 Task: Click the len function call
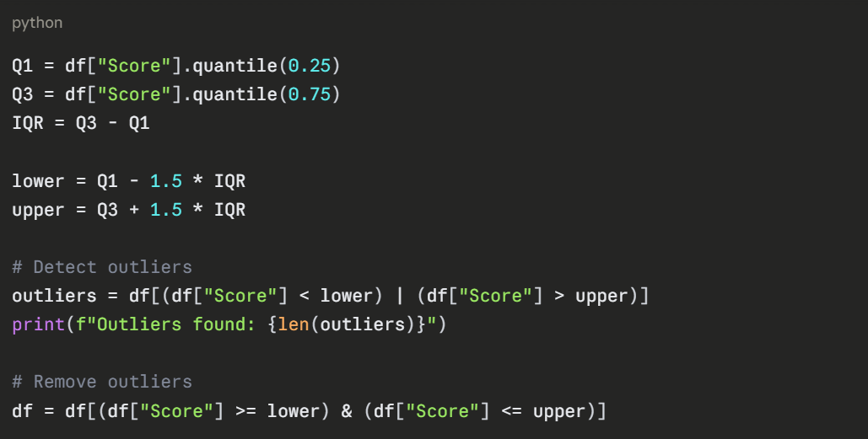[293, 324]
